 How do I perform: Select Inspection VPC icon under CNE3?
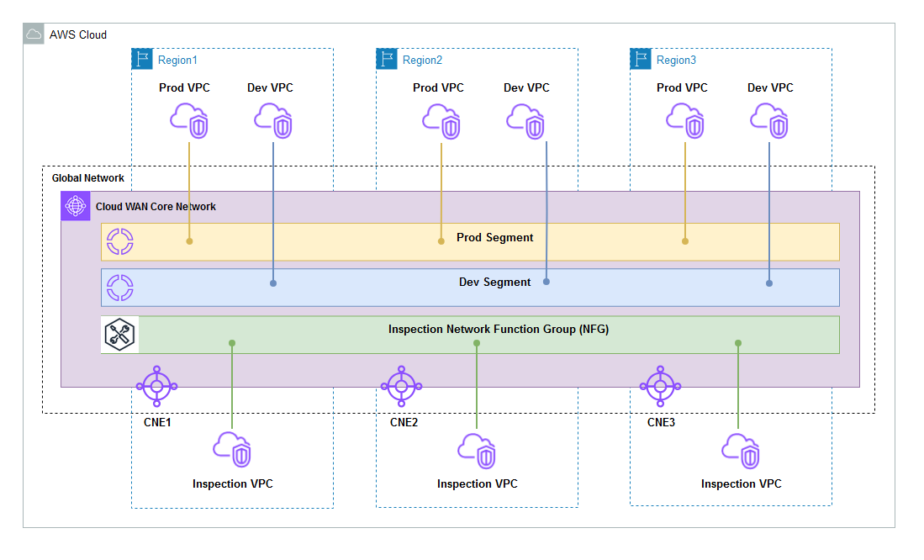741,451
